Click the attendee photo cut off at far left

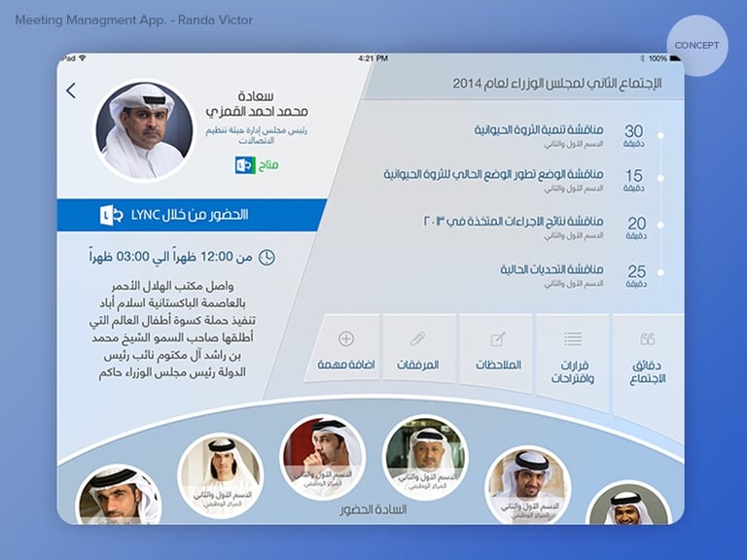click(119, 494)
